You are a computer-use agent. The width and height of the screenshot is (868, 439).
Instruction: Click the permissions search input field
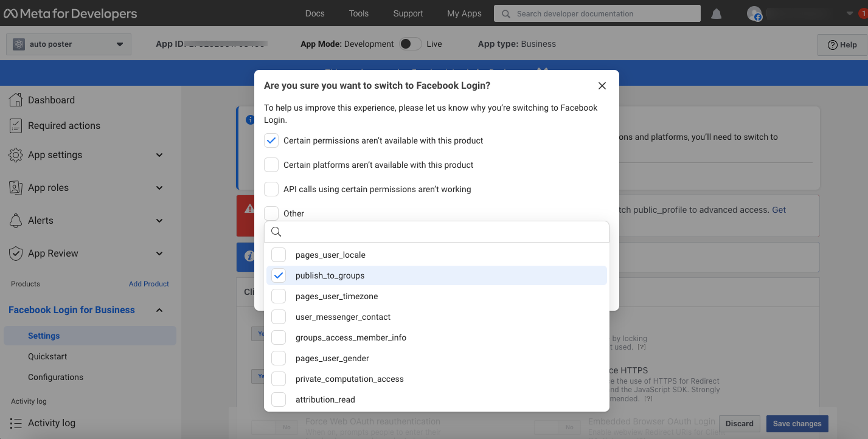[437, 232]
